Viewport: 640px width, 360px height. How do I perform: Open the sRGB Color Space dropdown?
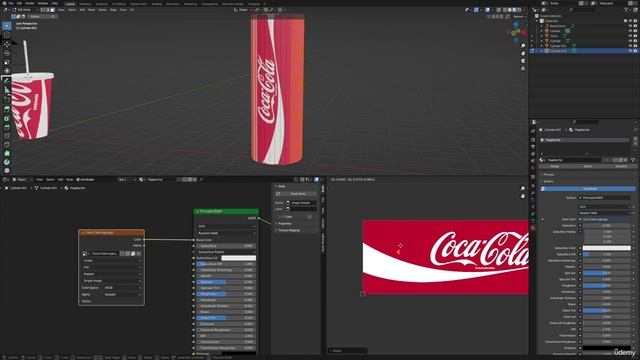122,288
